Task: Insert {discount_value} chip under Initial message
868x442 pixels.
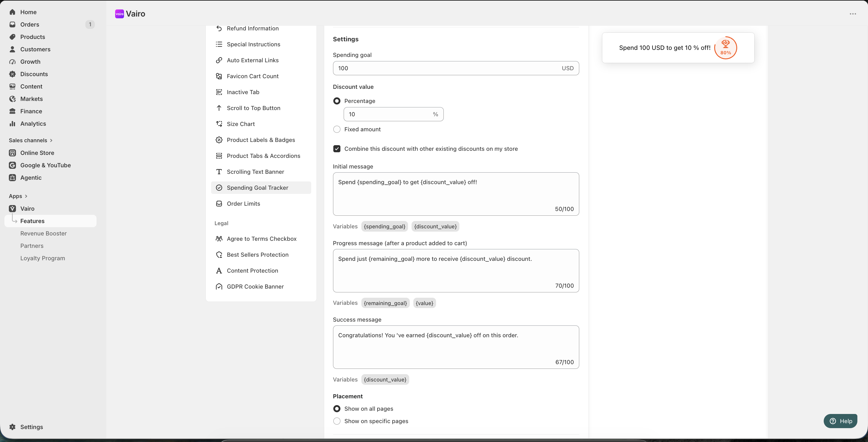Action: tap(435, 227)
